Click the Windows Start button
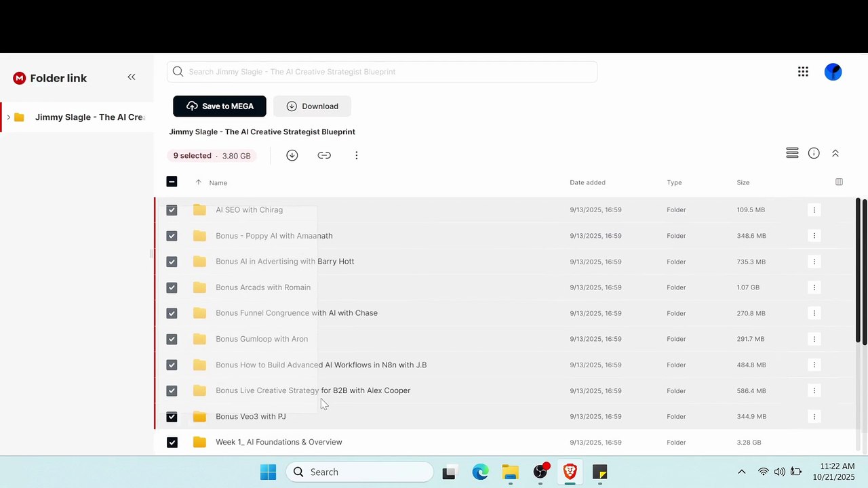Image resolution: width=868 pixels, height=488 pixels. (x=268, y=472)
